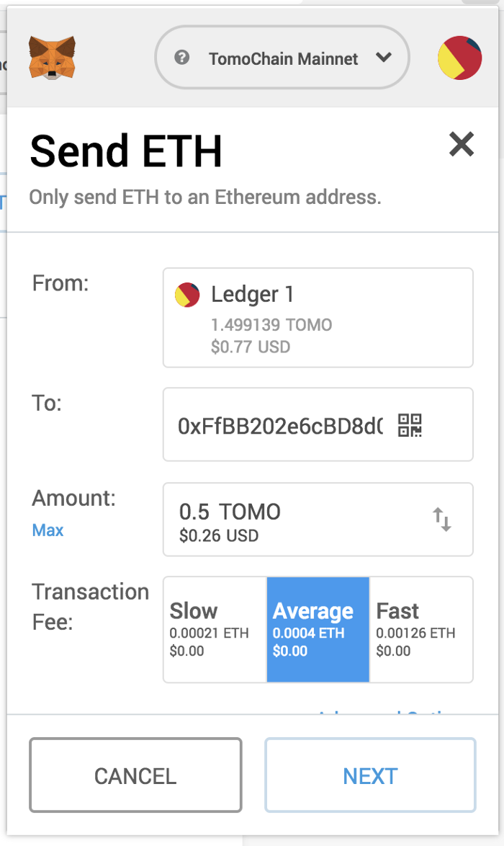Click the Max amount link
Viewport: 504px width, 846px height.
(48, 530)
